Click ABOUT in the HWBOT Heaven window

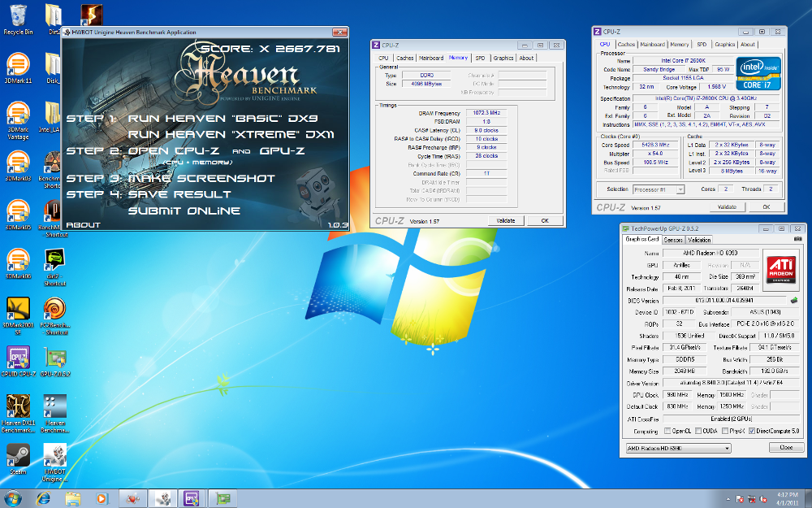pyautogui.click(x=83, y=225)
